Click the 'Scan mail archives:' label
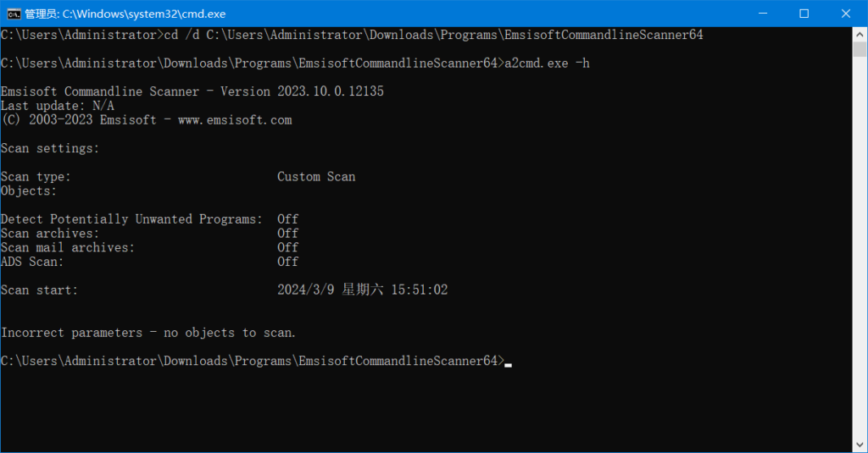This screenshot has width=868, height=453. coord(68,247)
